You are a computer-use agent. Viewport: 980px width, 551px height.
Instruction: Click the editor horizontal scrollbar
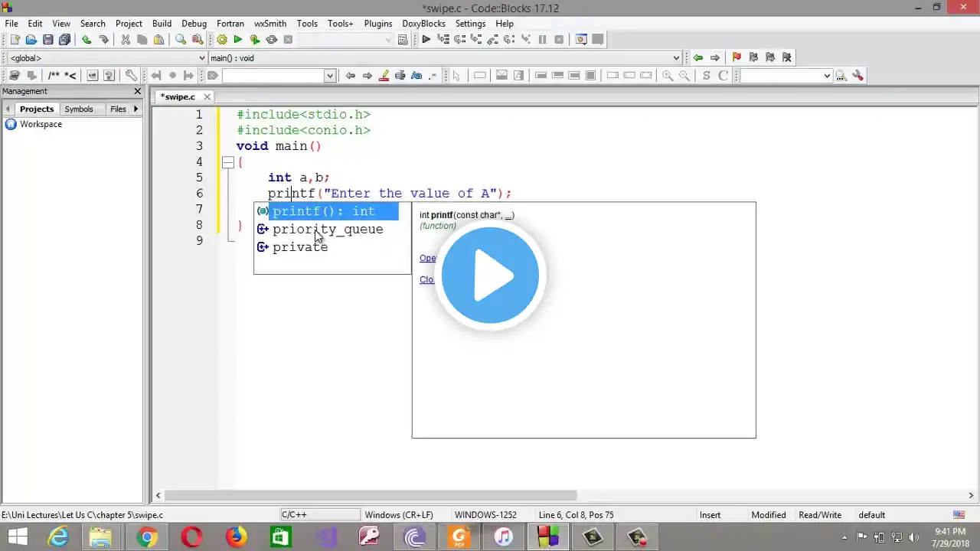[x=367, y=495]
